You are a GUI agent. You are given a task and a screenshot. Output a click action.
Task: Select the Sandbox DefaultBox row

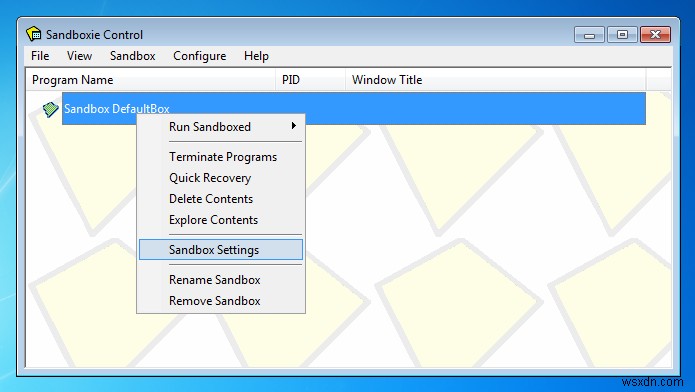click(x=354, y=109)
